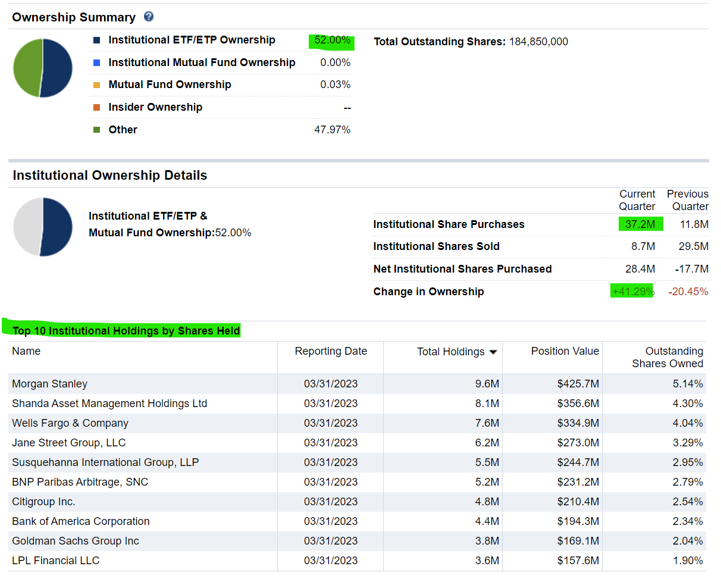Screen dimensions: 721x588
Task: Select Wells Fargo & Company entry
Action: [70, 423]
